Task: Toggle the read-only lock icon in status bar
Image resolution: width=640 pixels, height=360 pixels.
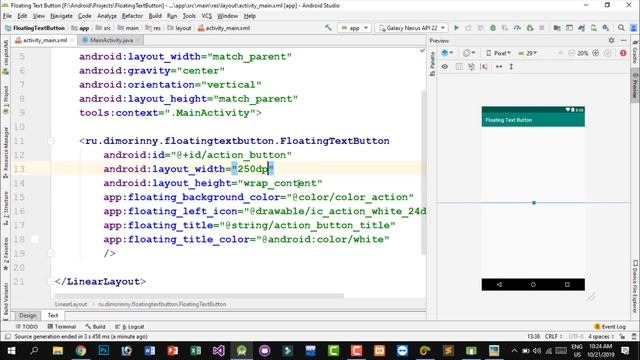Action: point(622,337)
